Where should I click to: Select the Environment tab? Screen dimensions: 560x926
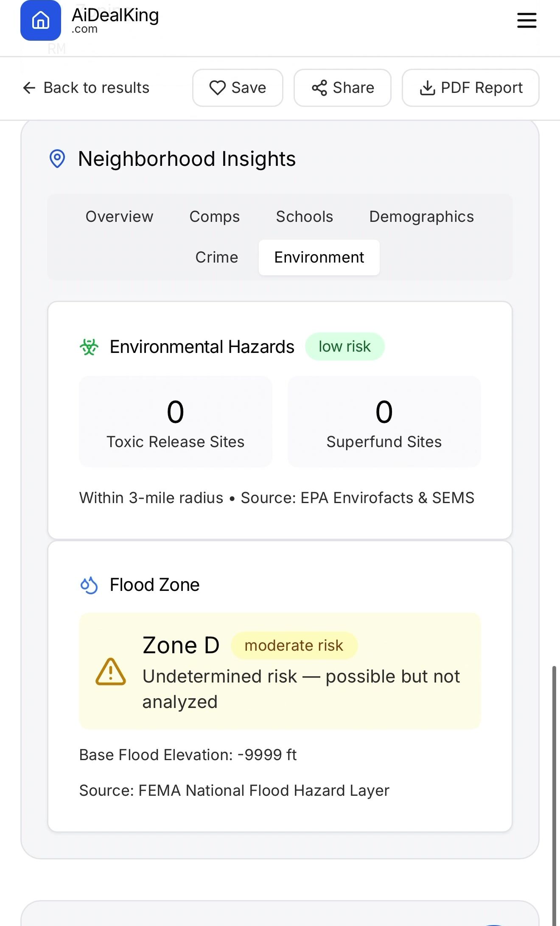tap(319, 257)
